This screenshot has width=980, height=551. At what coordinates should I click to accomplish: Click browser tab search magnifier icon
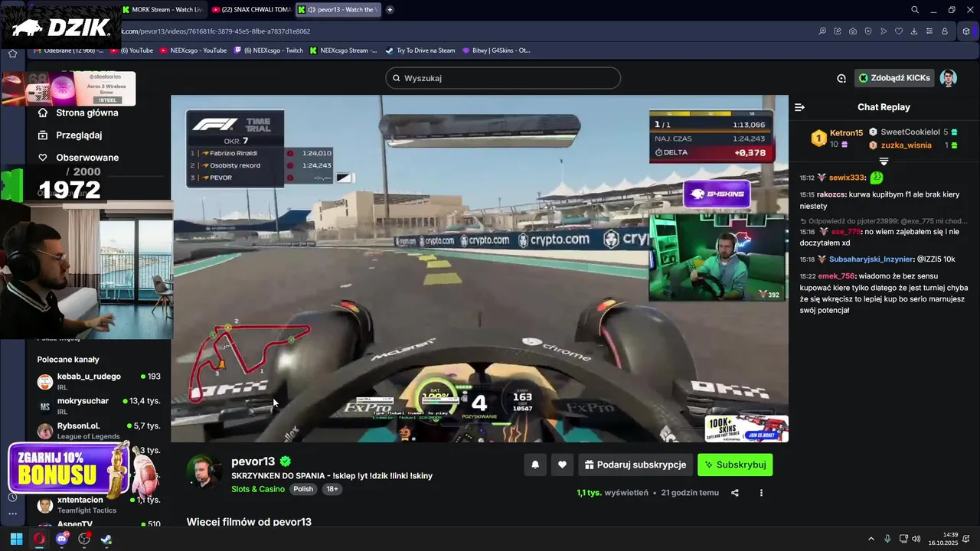click(915, 9)
